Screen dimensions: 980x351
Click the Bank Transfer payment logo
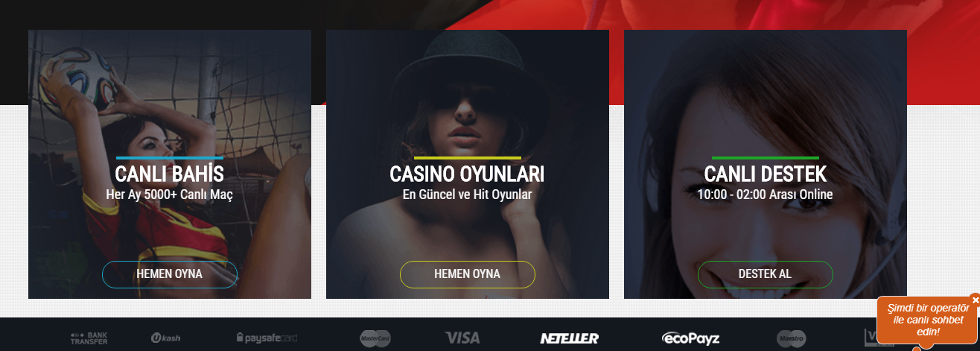pyautogui.click(x=89, y=338)
